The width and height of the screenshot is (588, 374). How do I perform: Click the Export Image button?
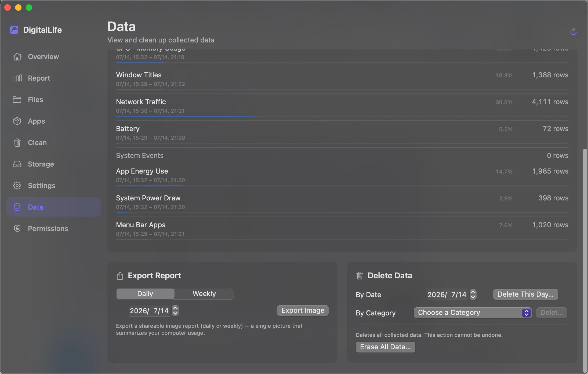coord(303,311)
